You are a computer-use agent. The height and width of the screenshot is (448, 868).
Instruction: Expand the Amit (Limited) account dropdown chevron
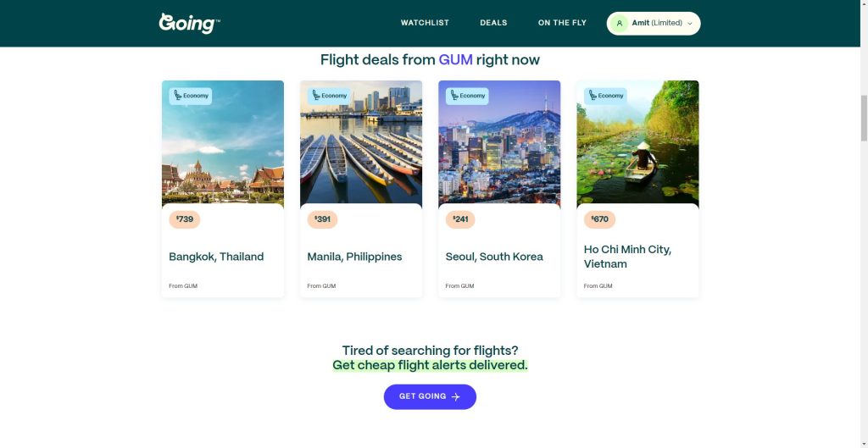click(x=690, y=24)
